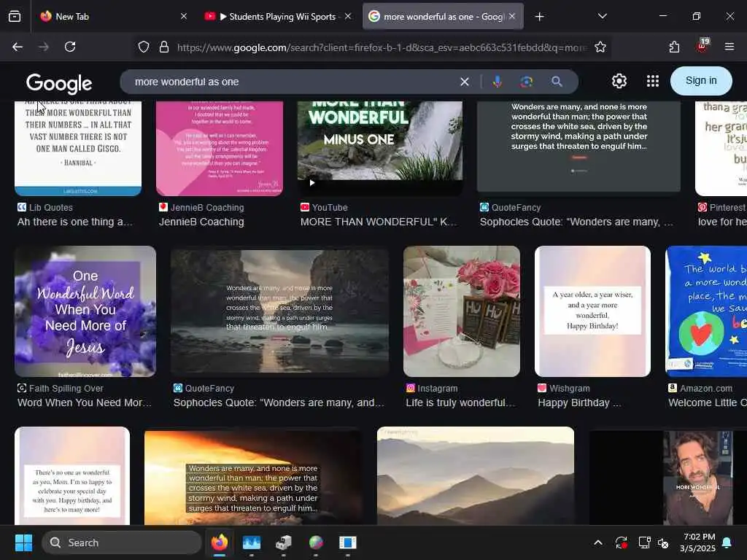Submit search with magnifier icon
Screen dimensions: 747x560
[557, 82]
